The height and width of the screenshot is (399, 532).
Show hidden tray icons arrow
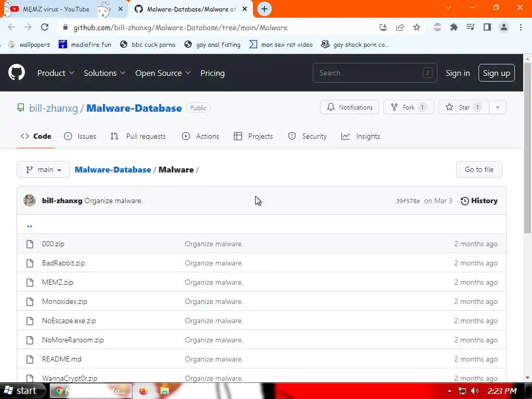[449, 391]
